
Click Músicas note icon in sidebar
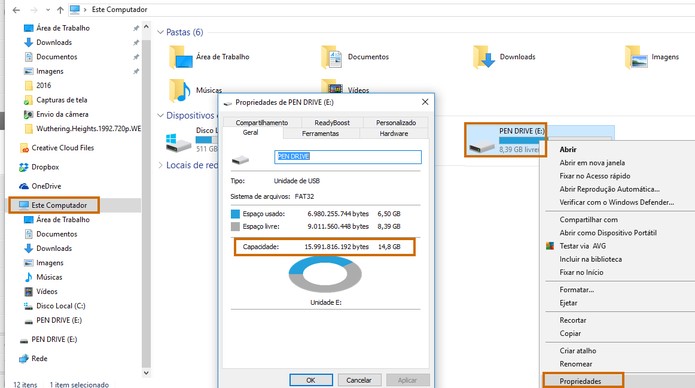(x=28, y=277)
